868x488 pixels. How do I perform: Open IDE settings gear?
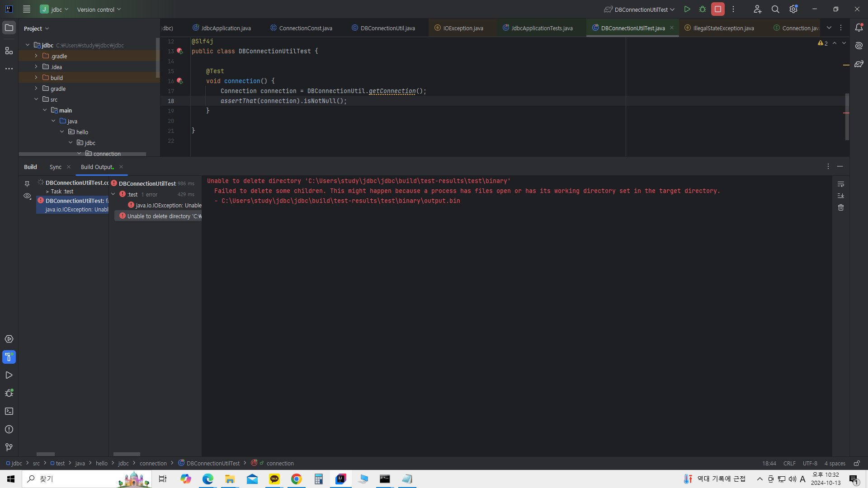tap(793, 9)
